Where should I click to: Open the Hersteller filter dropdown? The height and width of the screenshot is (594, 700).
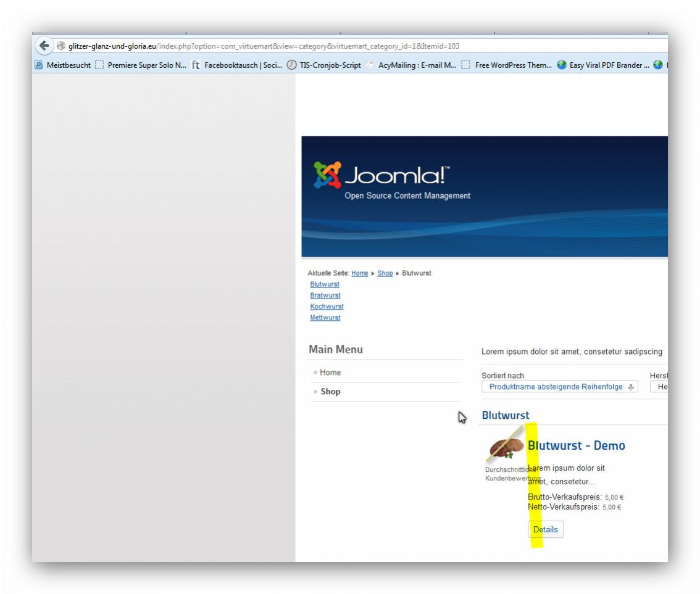(x=660, y=387)
